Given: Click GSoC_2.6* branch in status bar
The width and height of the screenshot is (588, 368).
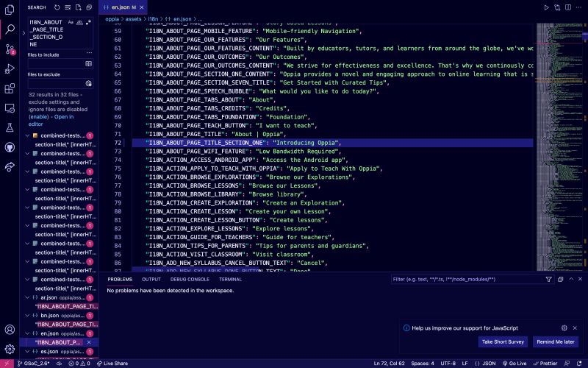Looking at the screenshot, I should 33,364.
